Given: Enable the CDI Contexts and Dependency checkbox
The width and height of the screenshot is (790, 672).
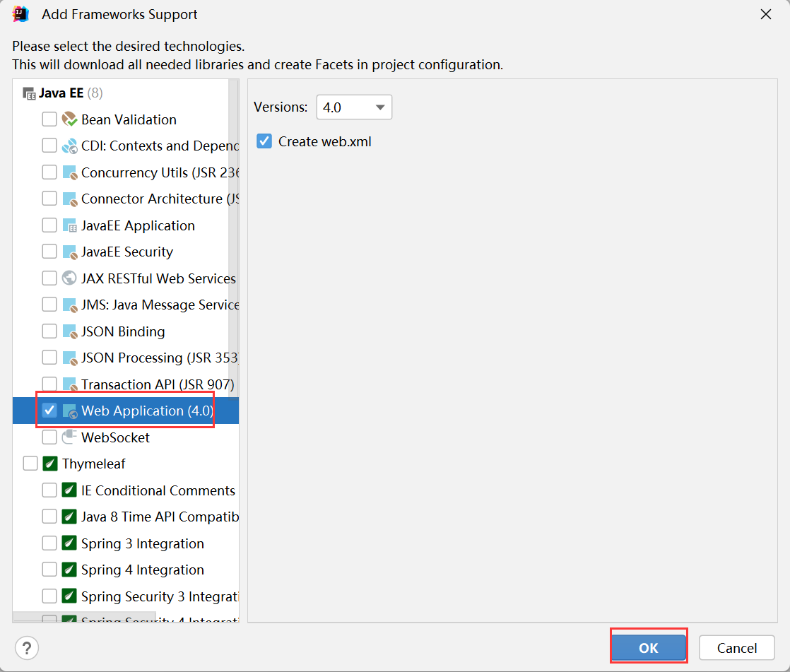Looking at the screenshot, I should coord(49,146).
